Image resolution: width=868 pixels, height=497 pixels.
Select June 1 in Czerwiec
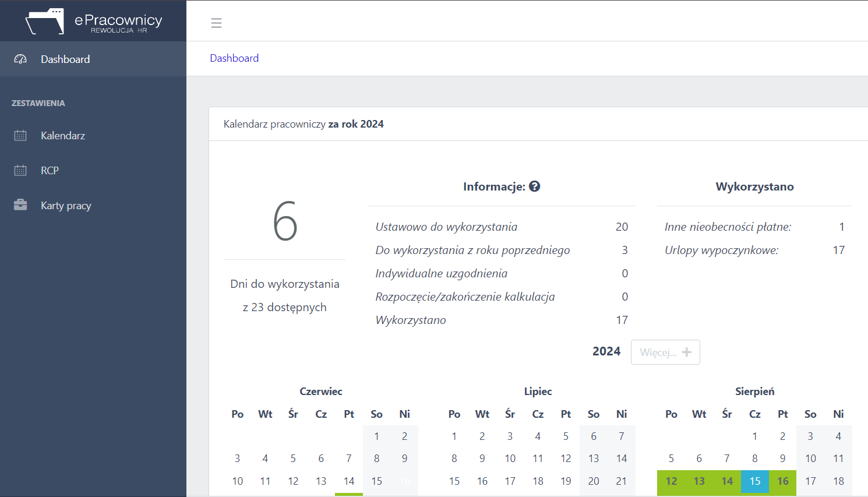pos(377,436)
